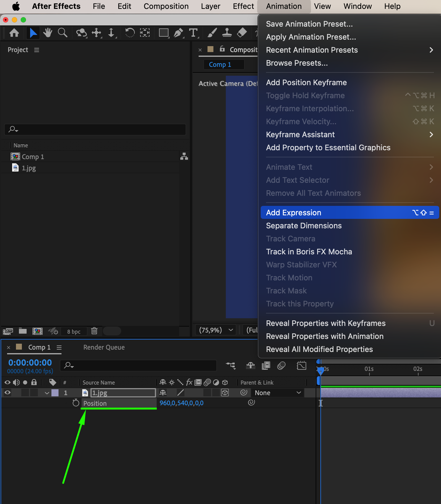The image size is (441, 504).
Task: Select the Type tool
Action: click(x=193, y=33)
